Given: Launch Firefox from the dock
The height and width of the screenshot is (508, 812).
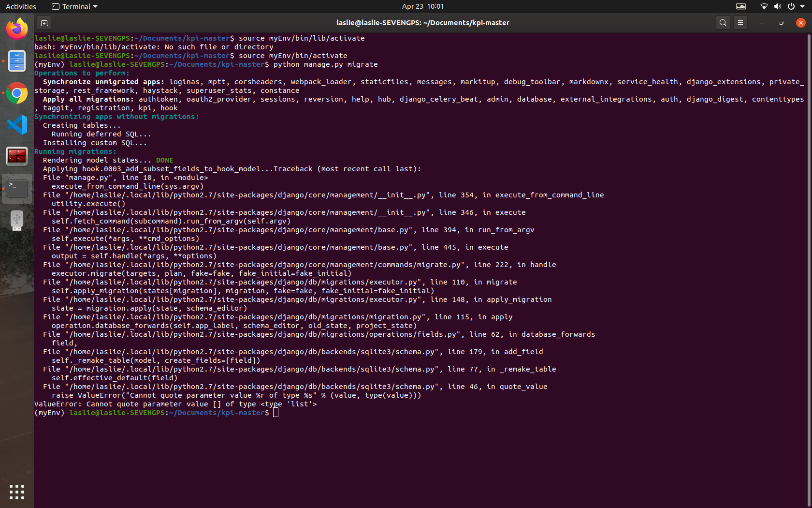Looking at the screenshot, I should tap(17, 30).
